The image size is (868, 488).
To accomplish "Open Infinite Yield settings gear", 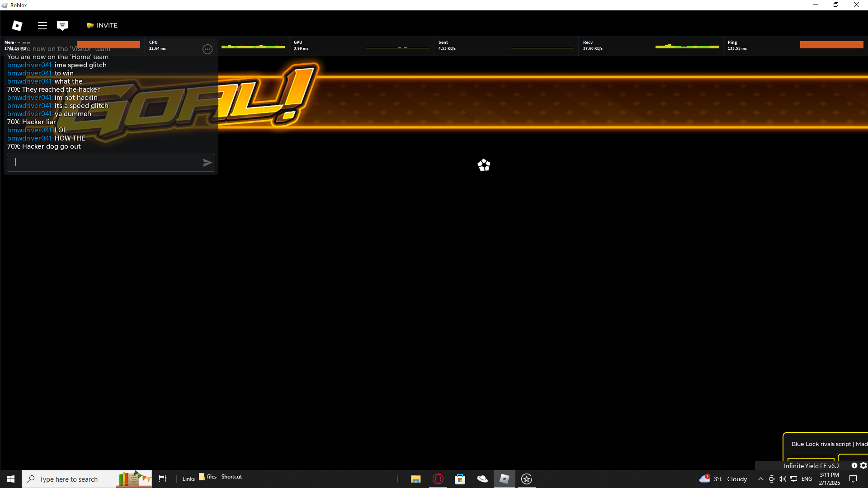I will 863,465.
